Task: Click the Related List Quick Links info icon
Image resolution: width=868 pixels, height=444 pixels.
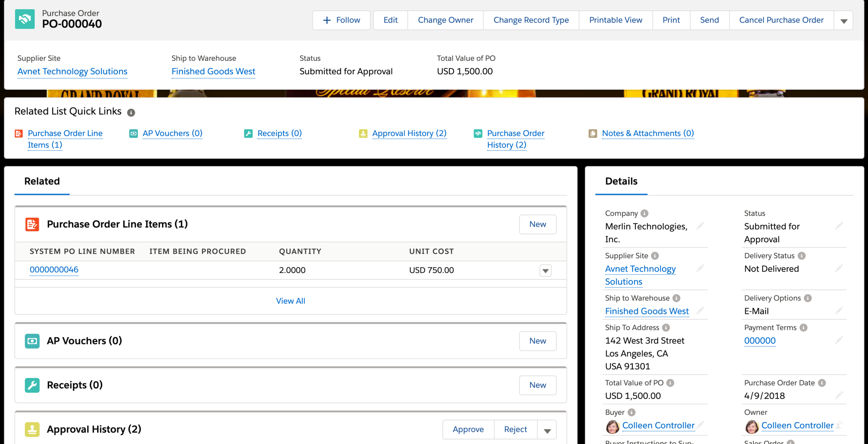Action: coord(131,112)
